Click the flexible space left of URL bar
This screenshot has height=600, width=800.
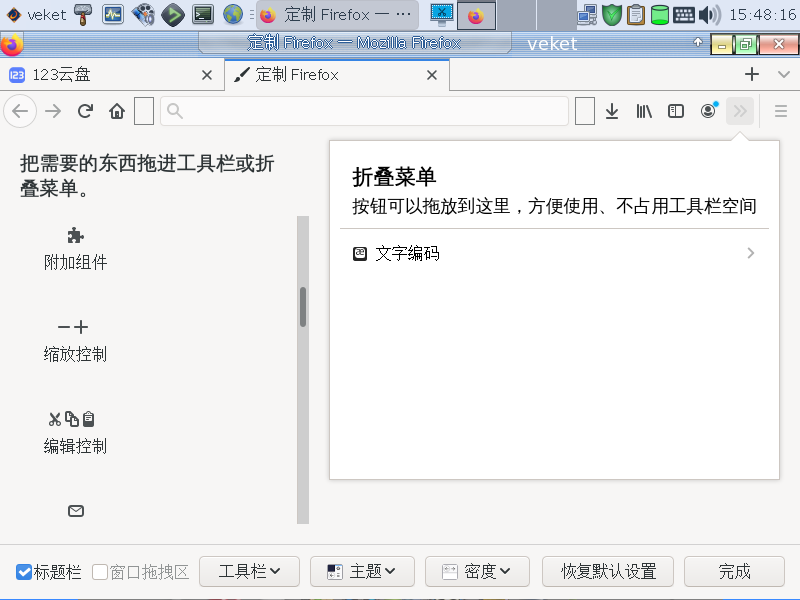[x=144, y=111]
